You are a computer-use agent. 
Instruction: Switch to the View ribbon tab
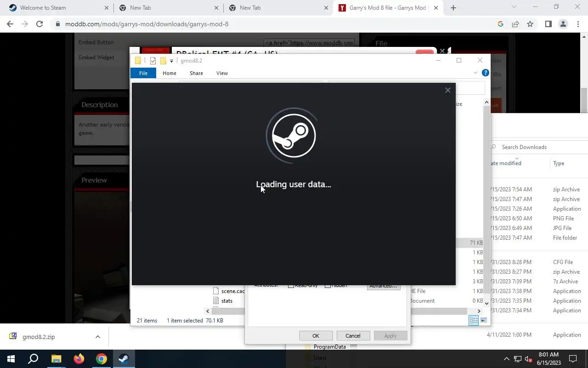click(x=222, y=73)
